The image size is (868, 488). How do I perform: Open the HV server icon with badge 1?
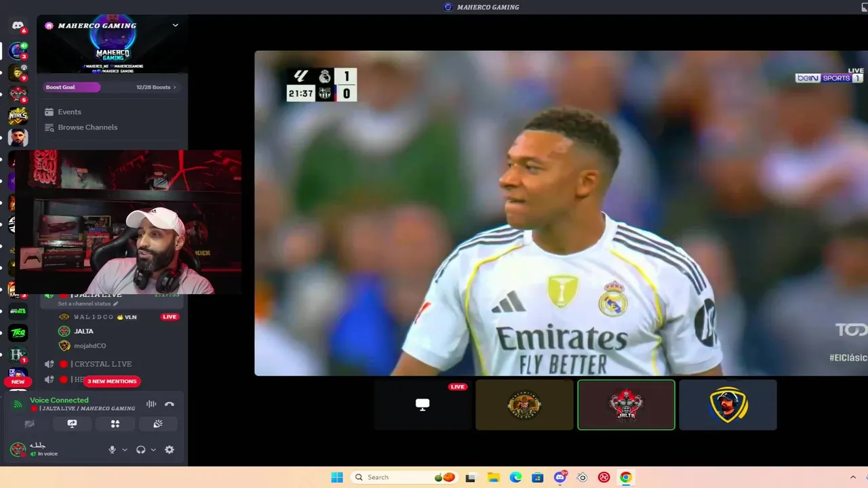pyautogui.click(x=18, y=354)
